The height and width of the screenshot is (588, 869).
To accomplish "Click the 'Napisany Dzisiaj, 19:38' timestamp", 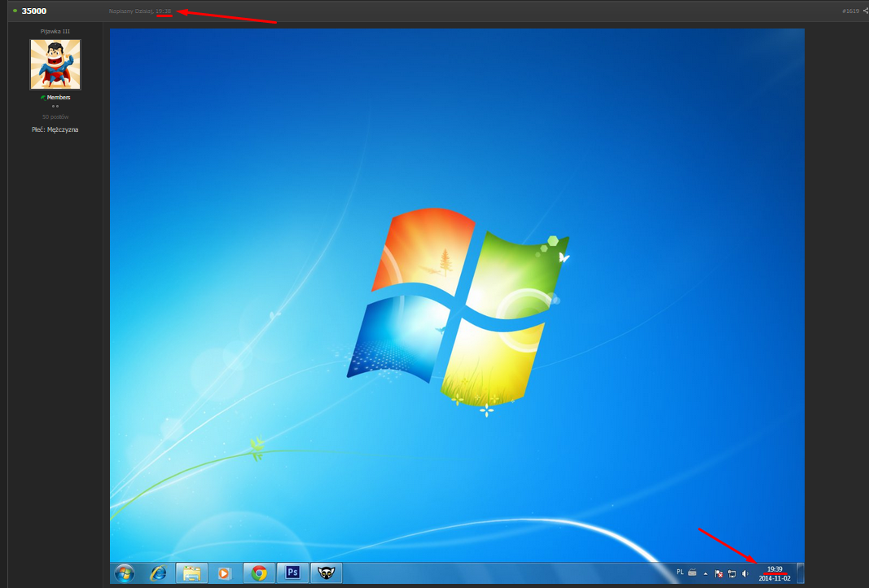I will point(140,11).
